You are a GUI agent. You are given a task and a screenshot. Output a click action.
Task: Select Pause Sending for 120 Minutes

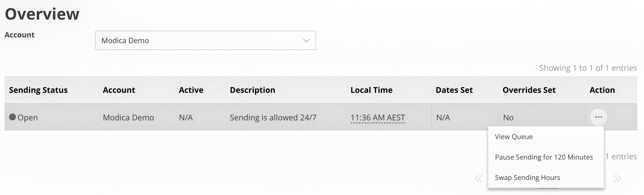[x=544, y=157]
